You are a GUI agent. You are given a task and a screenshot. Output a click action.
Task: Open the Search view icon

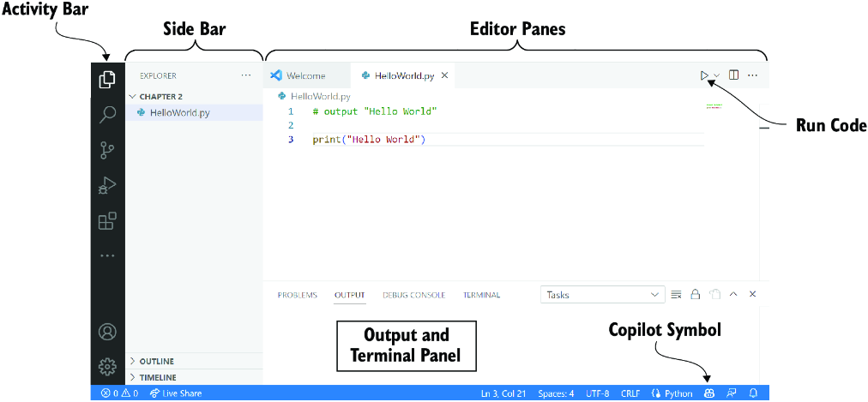pos(107,115)
